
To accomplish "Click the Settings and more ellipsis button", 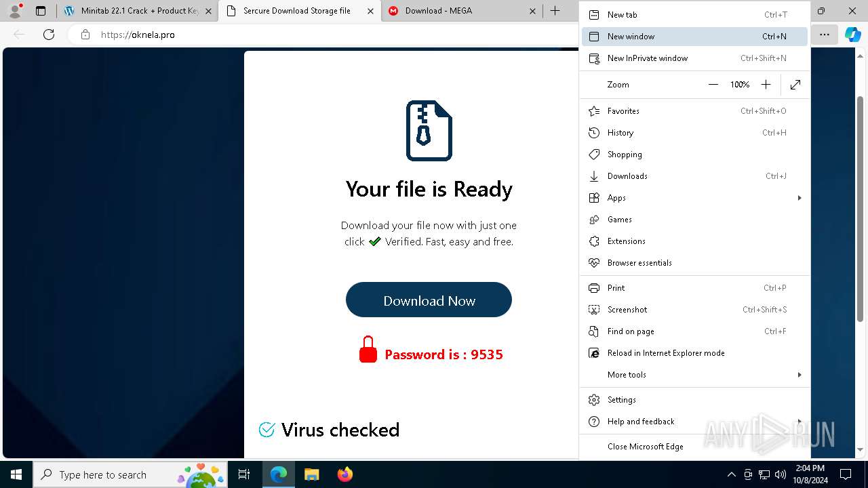I will 824,35.
